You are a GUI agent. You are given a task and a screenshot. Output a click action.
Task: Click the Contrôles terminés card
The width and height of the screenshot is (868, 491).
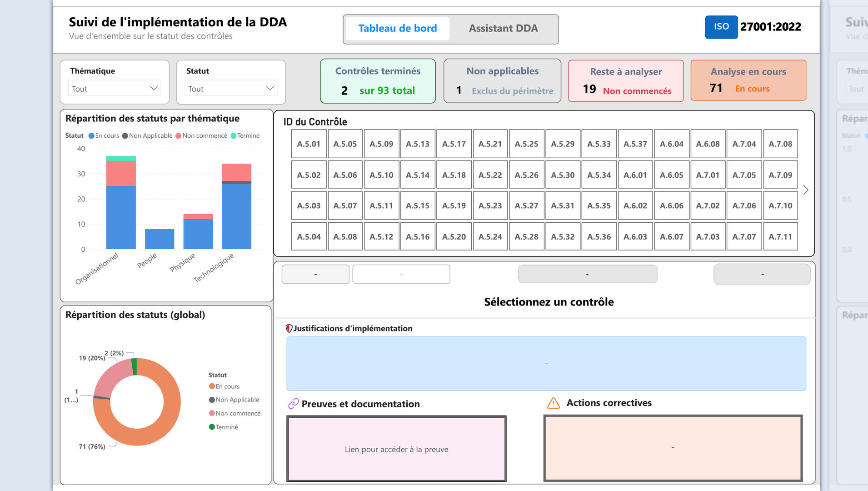point(378,81)
